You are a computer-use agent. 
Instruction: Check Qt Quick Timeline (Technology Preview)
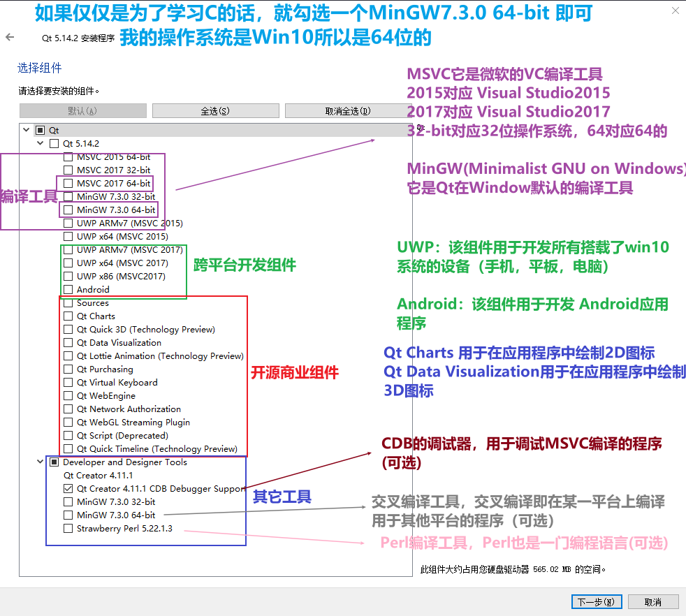68,448
